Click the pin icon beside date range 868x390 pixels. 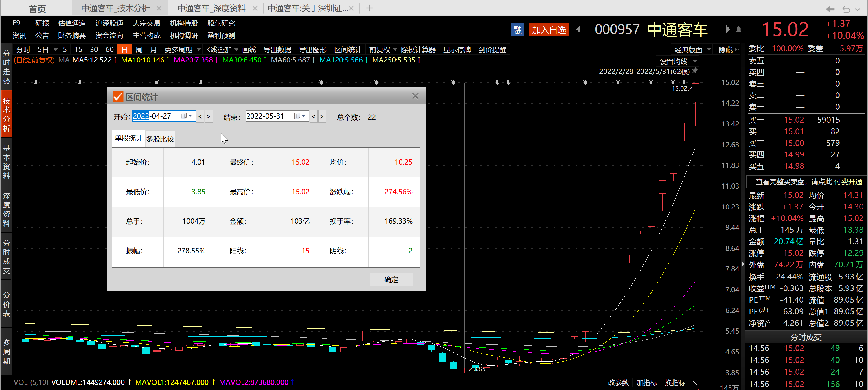tap(695, 71)
